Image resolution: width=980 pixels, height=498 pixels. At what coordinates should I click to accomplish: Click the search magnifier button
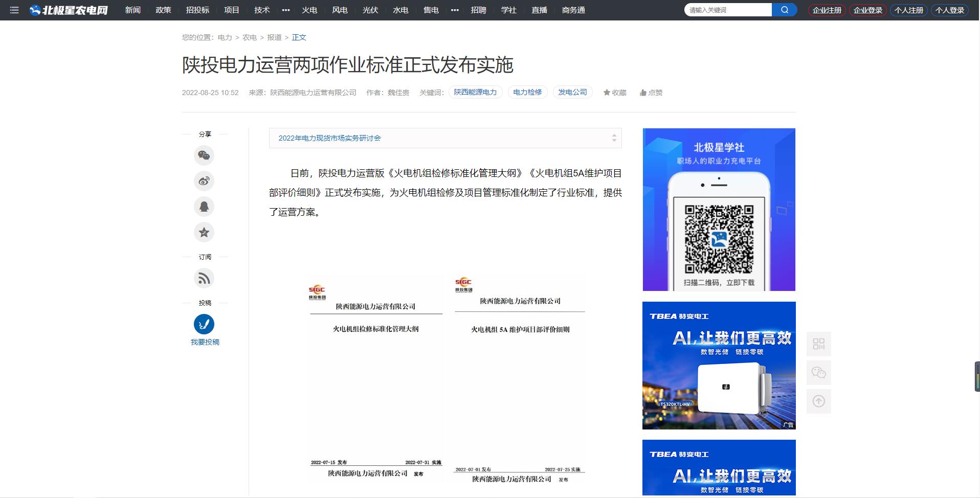coord(784,10)
